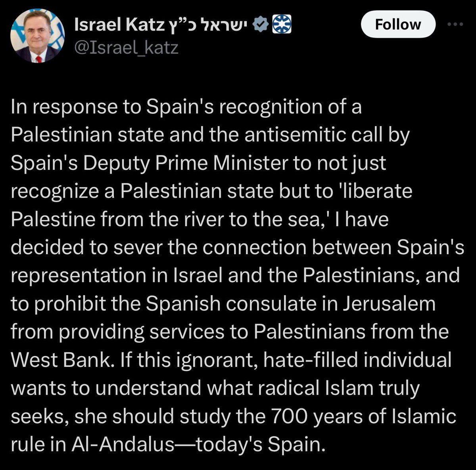This screenshot has width=476, height=470.
Task: Open the Israel Katz profile avatar
Action: 38,36
